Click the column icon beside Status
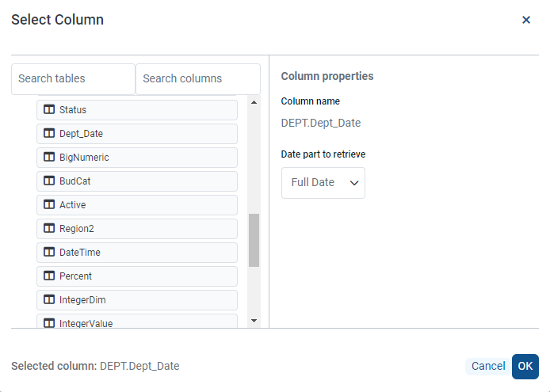The image size is (550, 392). tap(49, 110)
